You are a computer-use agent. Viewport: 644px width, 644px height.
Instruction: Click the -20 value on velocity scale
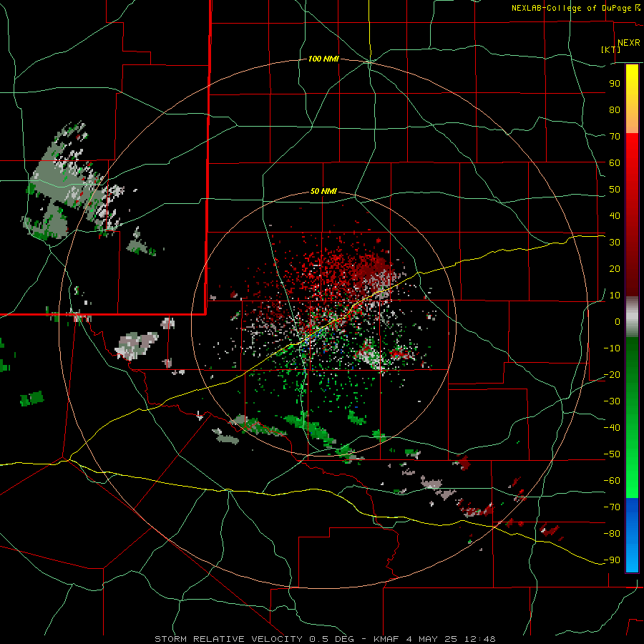pyautogui.click(x=612, y=374)
